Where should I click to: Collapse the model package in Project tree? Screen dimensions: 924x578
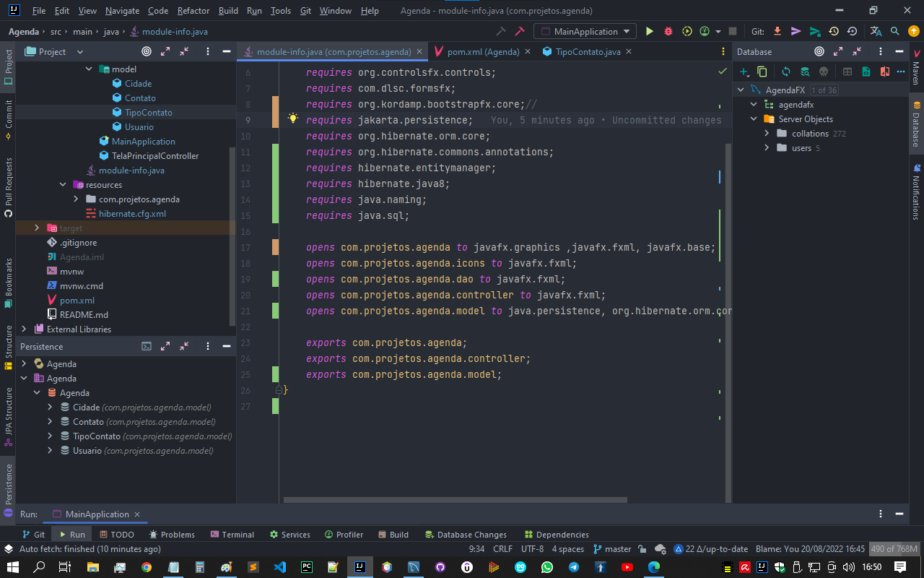(89, 69)
